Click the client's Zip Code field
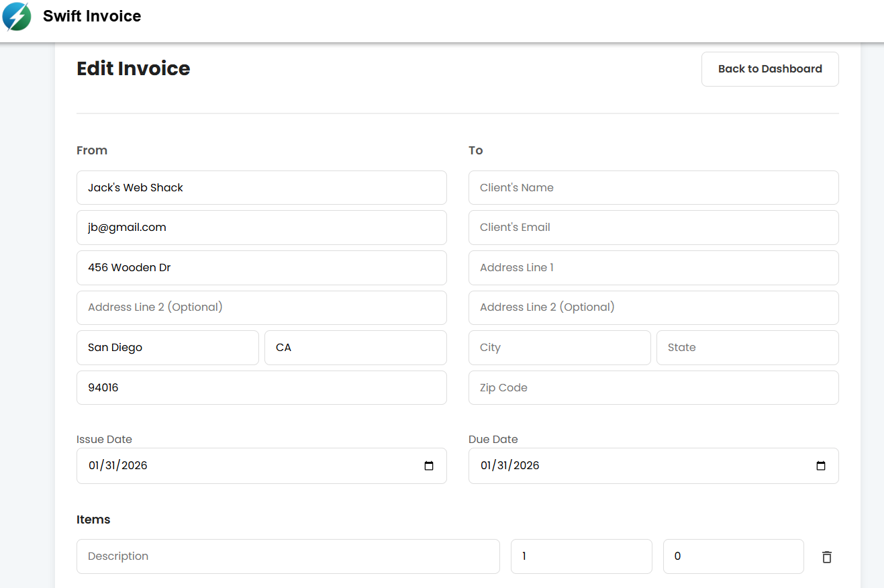Image resolution: width=884 pixels, height=588 pixels. click(x=653, y=387)
